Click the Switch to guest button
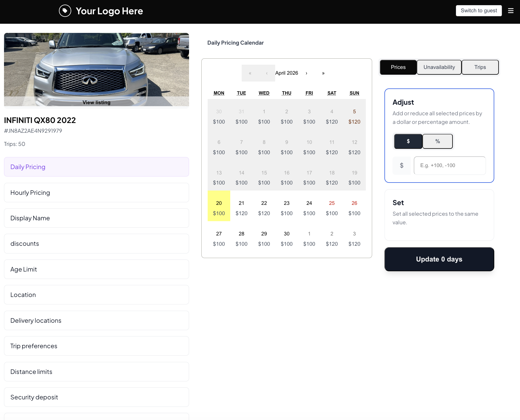Screen dimensions: 520x420 479,11
